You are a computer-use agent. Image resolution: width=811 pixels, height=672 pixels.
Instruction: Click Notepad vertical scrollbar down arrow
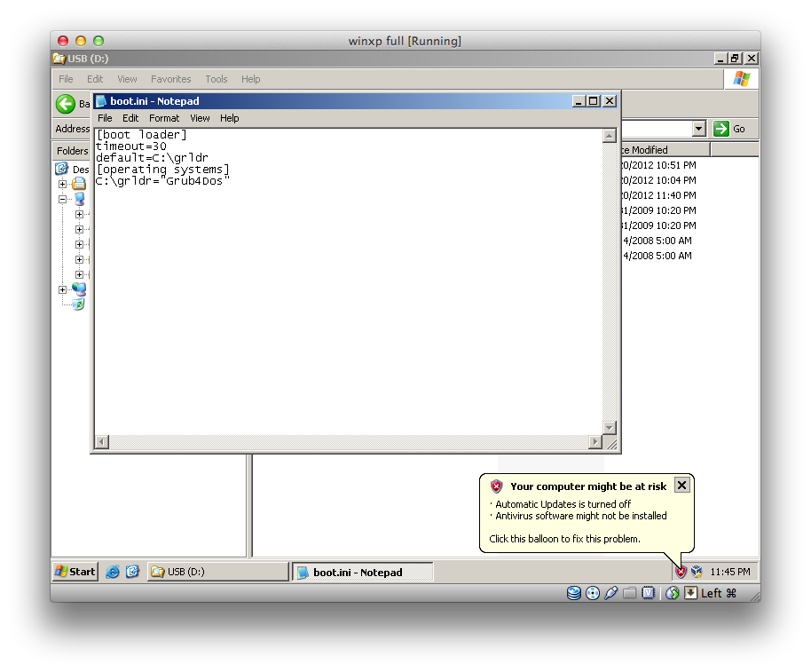pos(610,428)
